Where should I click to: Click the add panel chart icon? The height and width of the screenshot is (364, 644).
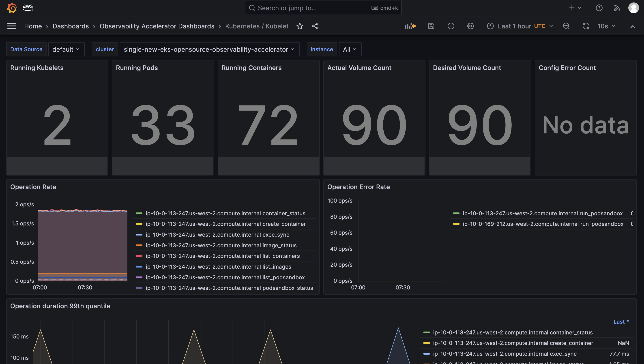pos(410,26)
